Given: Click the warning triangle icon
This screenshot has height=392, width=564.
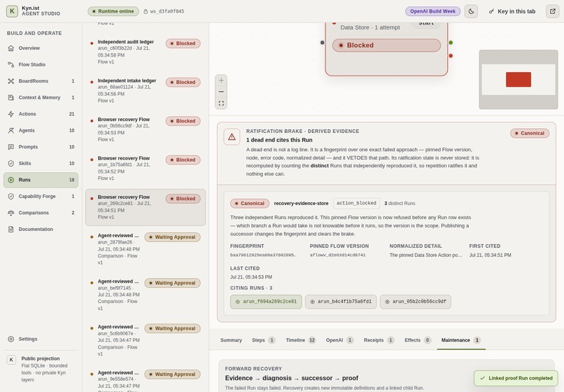Looking at the screenshot, I should 232,137.
